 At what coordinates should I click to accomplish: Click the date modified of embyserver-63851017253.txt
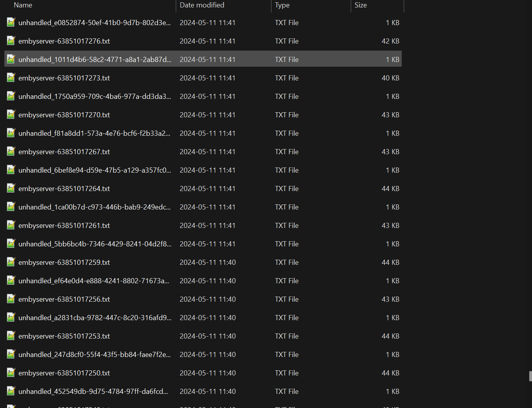(208, 336)
